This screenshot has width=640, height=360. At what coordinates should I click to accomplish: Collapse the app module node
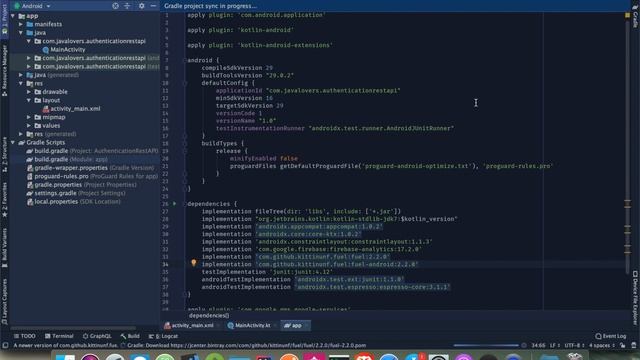point(13,16)
